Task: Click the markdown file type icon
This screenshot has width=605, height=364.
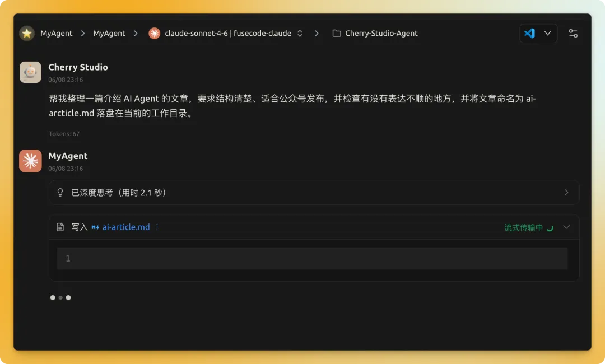Action: point(95,227)
